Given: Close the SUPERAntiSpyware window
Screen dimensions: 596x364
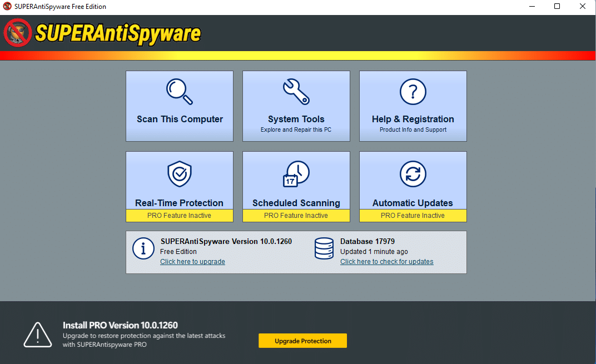Looking at the screenshot, I should tap(582, 7).
